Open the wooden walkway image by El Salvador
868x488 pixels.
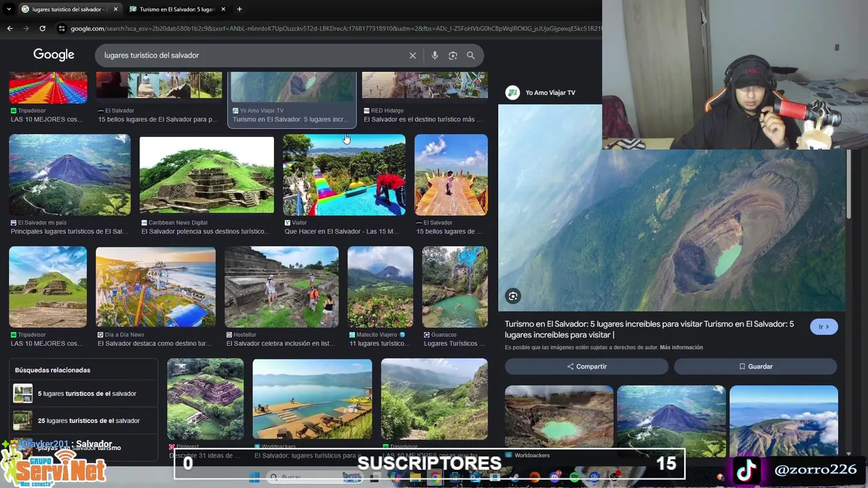coord(451,175)
